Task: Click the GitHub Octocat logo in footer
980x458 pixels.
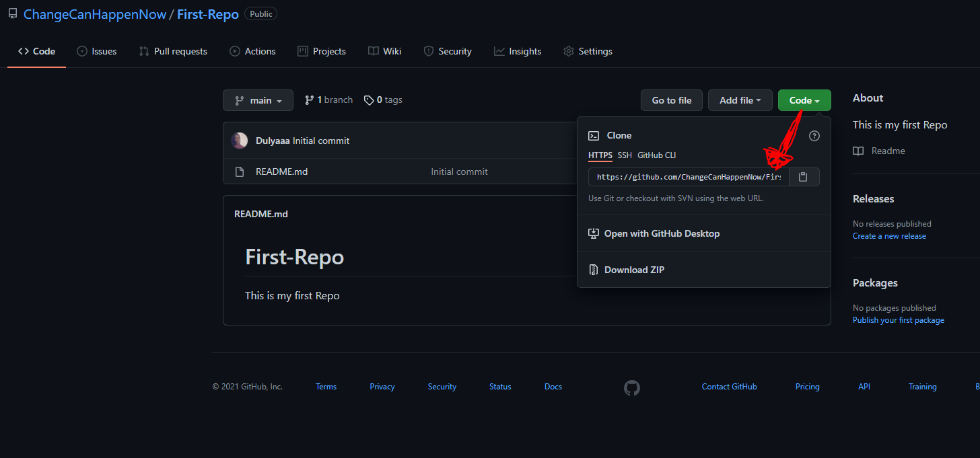Action: 632,388
